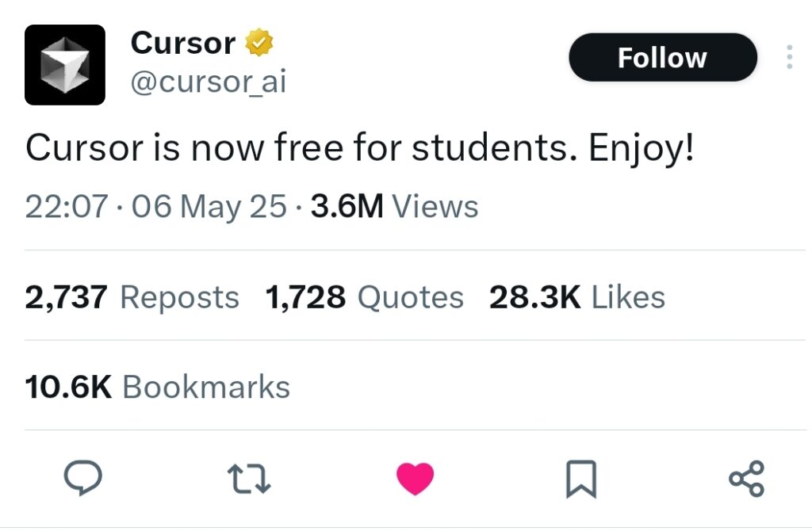Viewport: 812px width, 531px height.
Task: Click the 3.6M Views analytics text
Action: click(x=393, y=205)
